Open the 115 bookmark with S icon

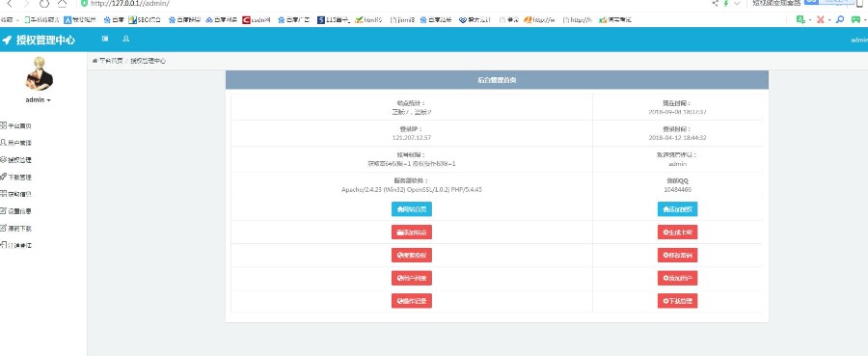coord(334,20)
